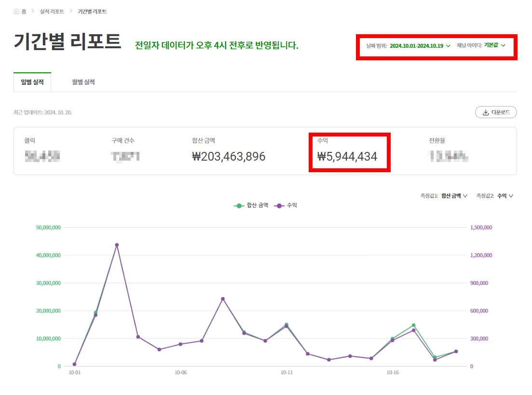Click the chevron next to the date range
The height and width of the screenshot is (395, 532).
(x=448, y=46)
